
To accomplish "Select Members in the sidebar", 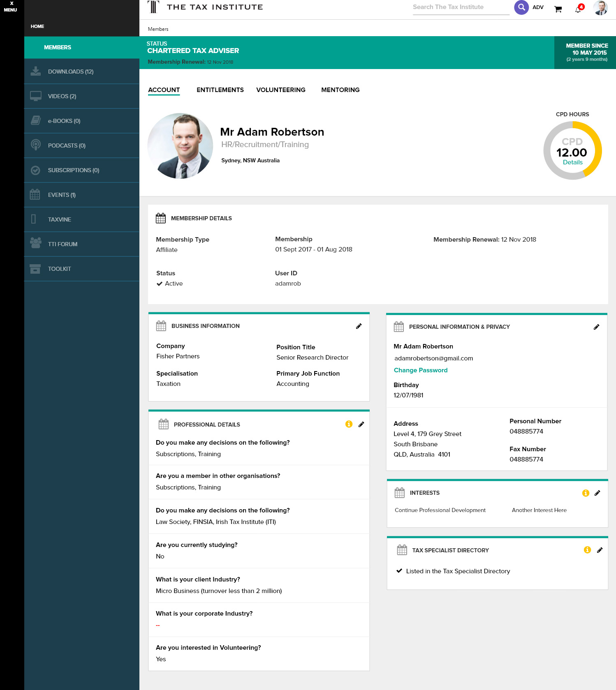I will point(82,47).
